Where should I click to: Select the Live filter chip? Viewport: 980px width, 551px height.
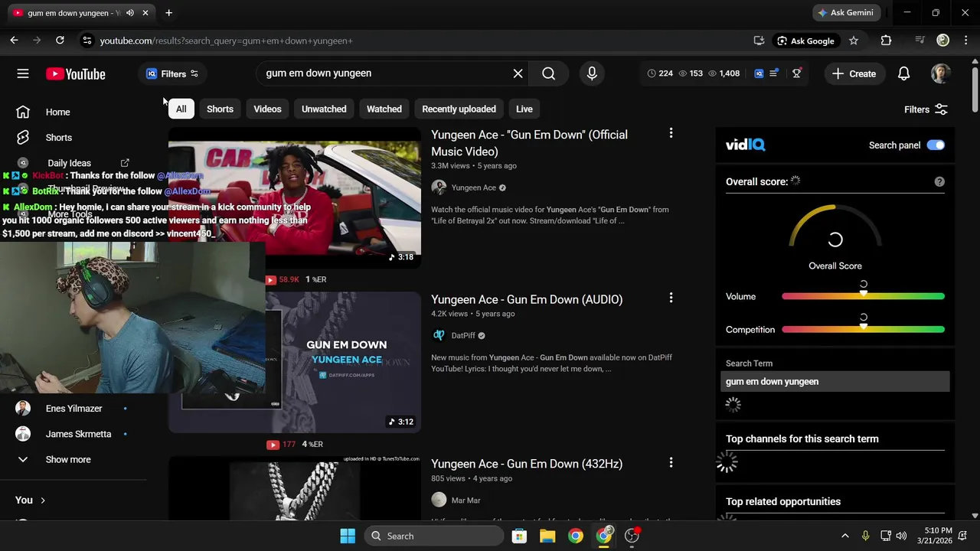(524, 109)
